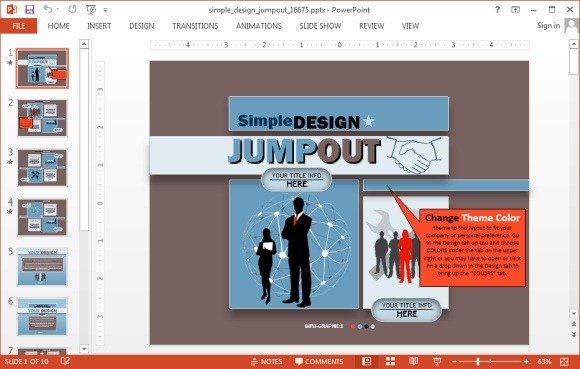Screen dimensions: 580x369
Task: Switch to Normal view
Action: click(366, 361)
